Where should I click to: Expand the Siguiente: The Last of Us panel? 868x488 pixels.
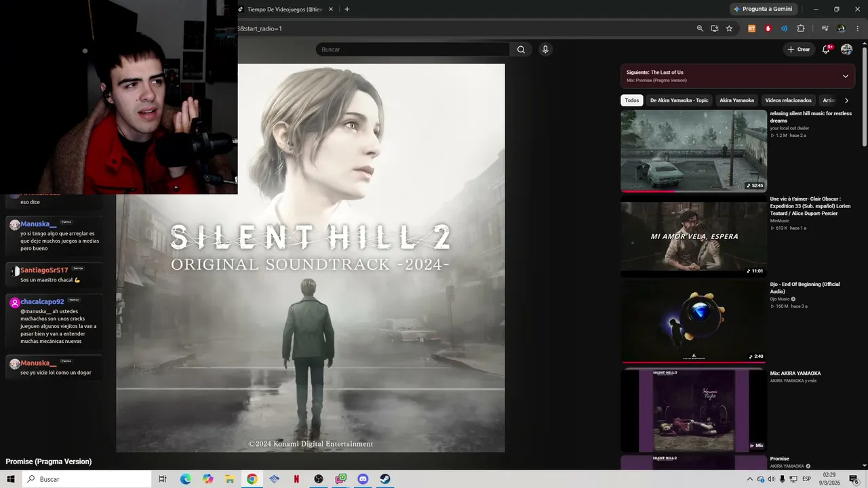(x=845, y=76)
